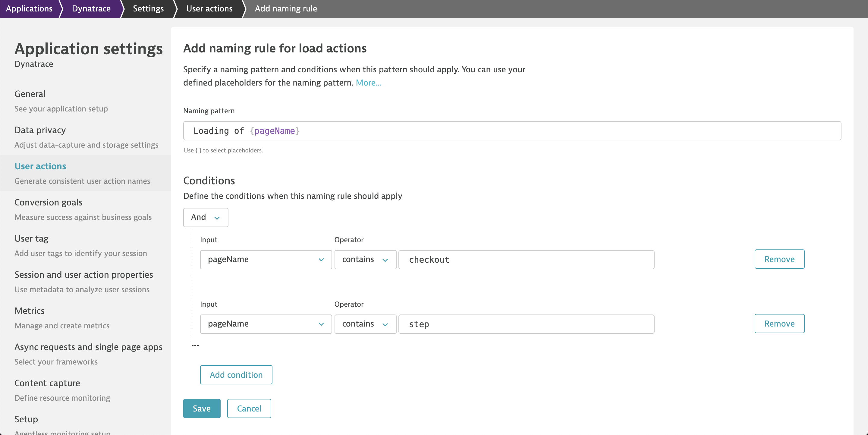868x435 pixels.
Task: Open User tag settings
Action: [x=86, y=245]
